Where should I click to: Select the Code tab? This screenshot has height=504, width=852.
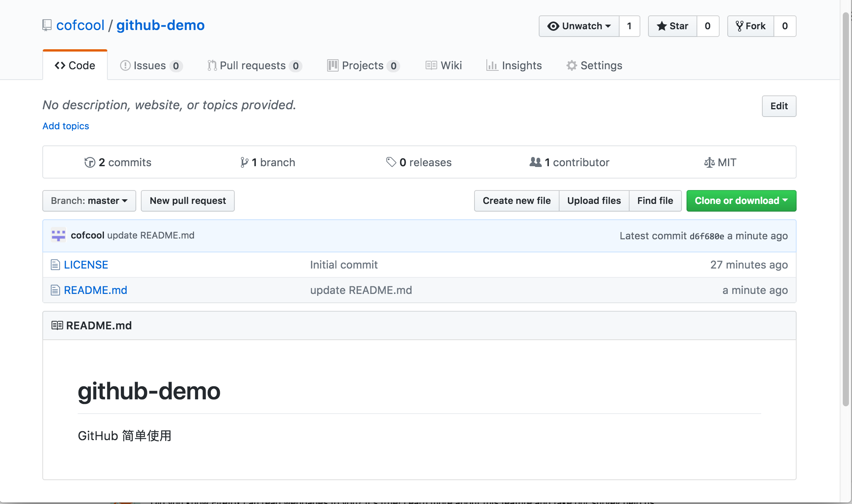coord(74,65)
